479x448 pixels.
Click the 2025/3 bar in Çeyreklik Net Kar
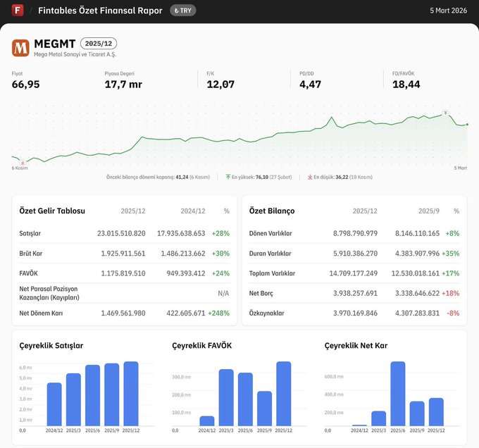379,418
